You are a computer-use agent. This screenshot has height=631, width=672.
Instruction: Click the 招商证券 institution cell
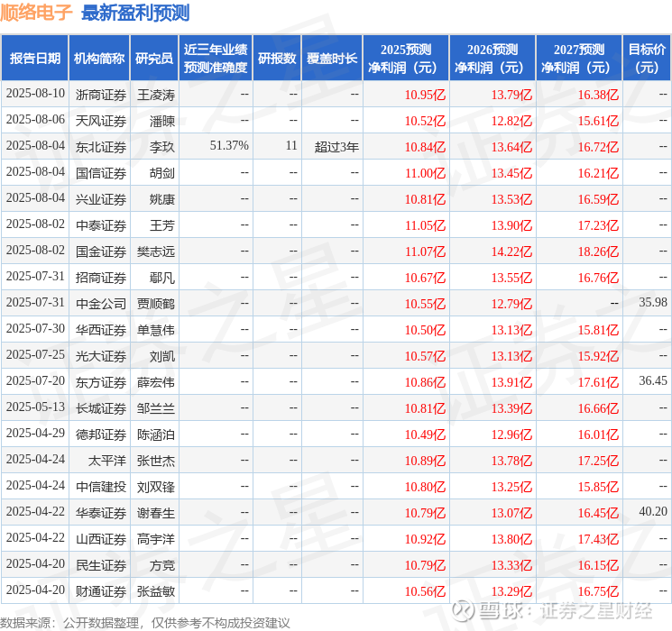click(101, 278)
